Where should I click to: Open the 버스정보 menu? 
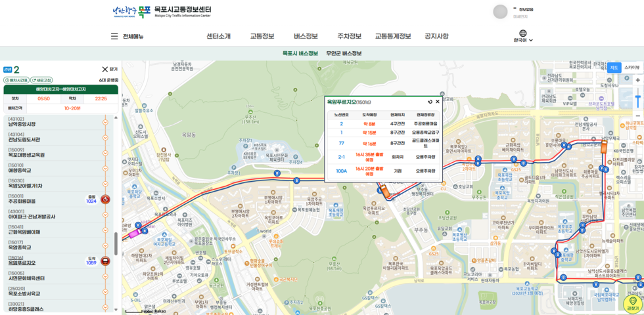pyautogui.click(x=306, y=36)
